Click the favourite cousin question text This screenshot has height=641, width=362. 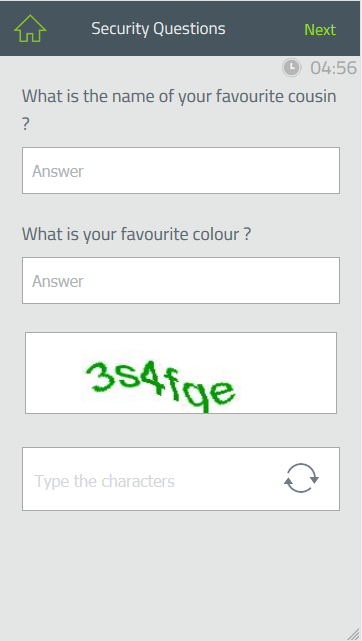(179, 96)
